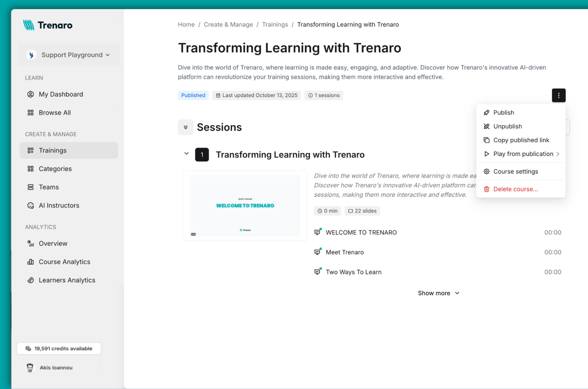This screenshot has width=588, height=389.
Task: Open Course Analytics via its chart icon
Action: [x=30, y=261]
